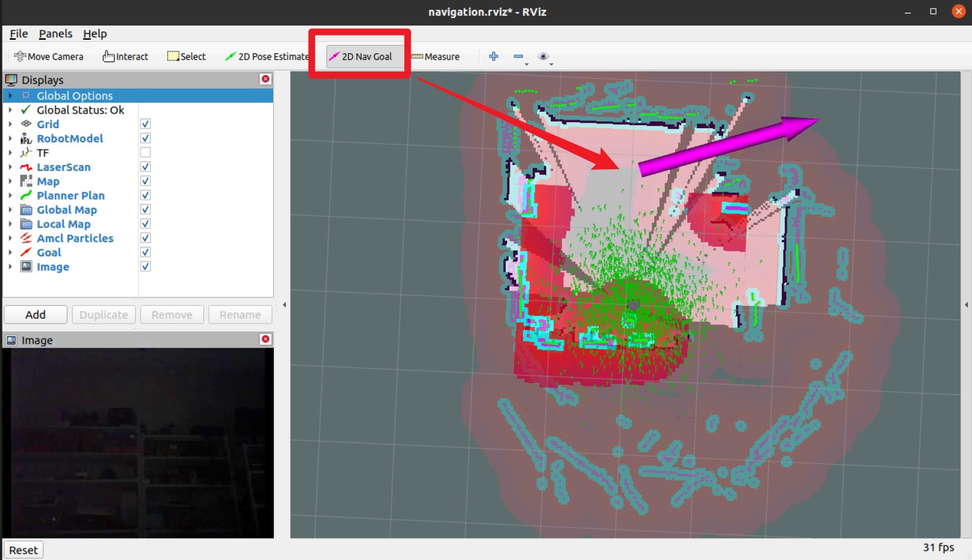Click the Displays panel monitor icon
972x560 pixels.
[x=11, y=80]
